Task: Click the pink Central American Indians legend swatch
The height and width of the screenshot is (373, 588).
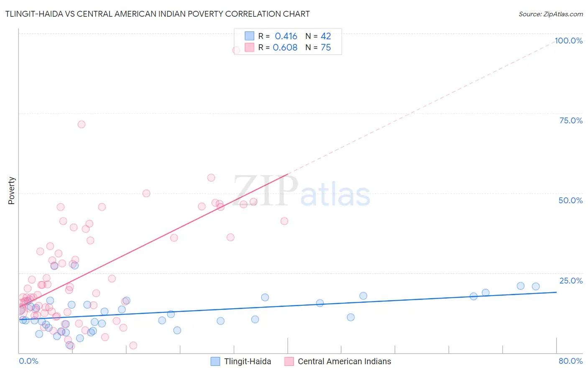Action: point(289,361)
